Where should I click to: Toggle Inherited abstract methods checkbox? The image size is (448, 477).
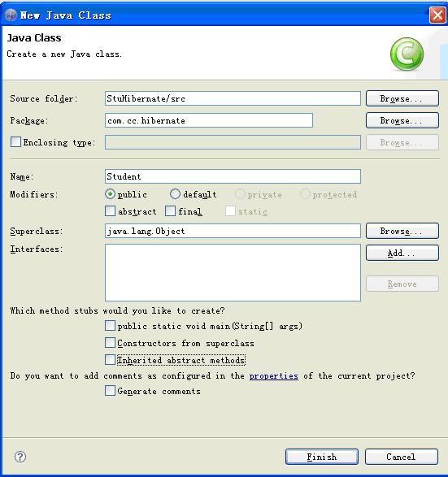click(110, 359)
